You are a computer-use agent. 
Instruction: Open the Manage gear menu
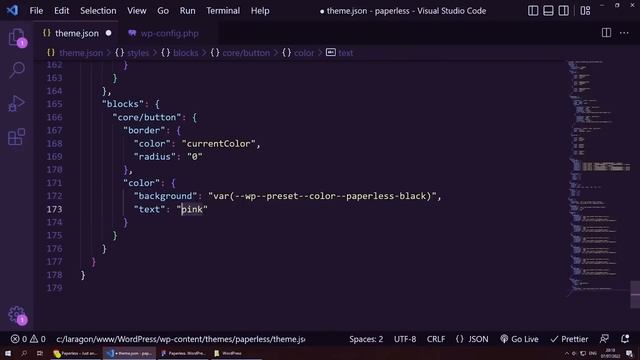click(x=17, y=315)
